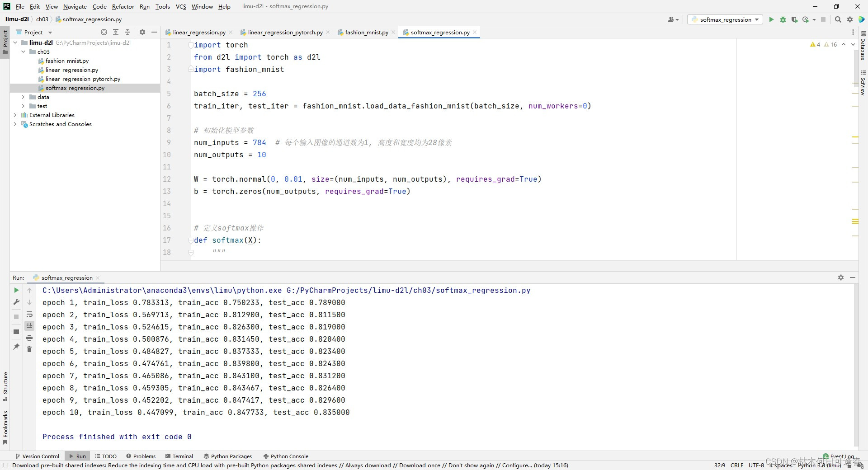Toggle SciView sidebar tool button
Image resolution: width=868 pixels, height=470 pixels.
(863, 82)
